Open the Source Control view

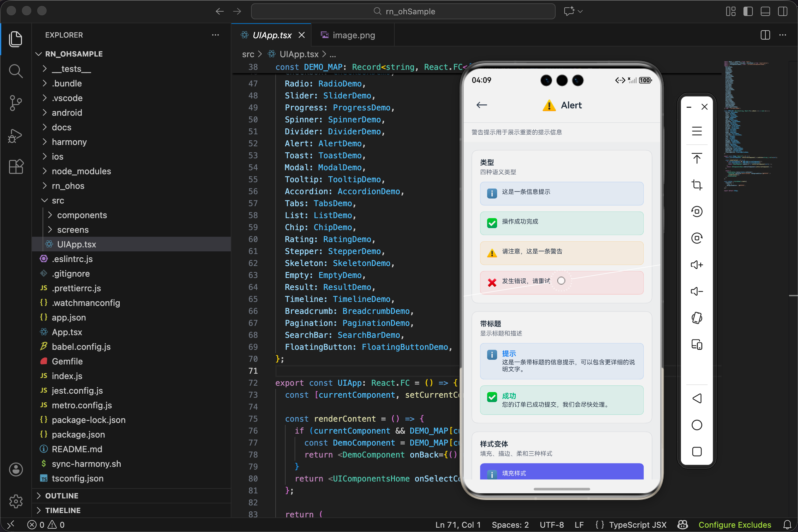point(16,103)
